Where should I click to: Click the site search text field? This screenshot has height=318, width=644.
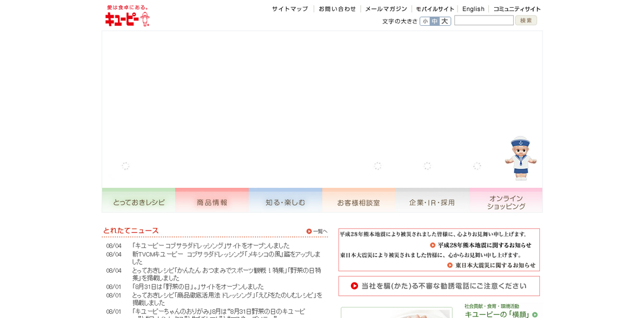click(x=484, y=21)
